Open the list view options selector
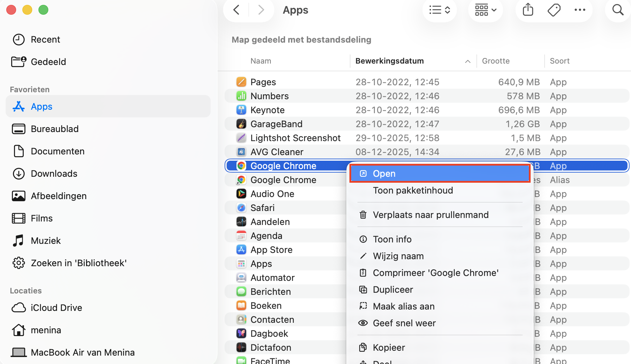Image resolution: width=631 pixels, height=364 pixels. coord(439,10)
